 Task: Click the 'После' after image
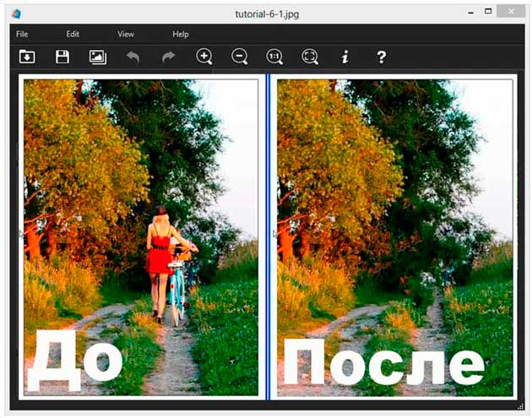(x=395, y=236)
